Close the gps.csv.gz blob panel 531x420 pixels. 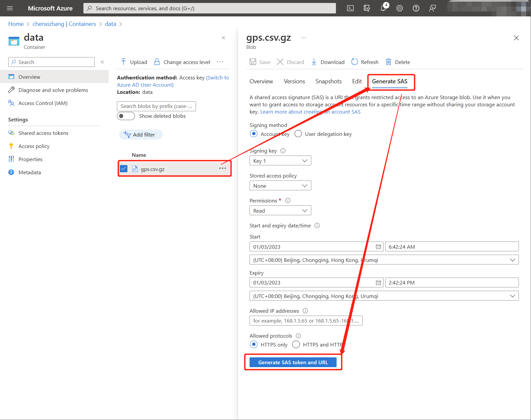[x=516, y=38]
